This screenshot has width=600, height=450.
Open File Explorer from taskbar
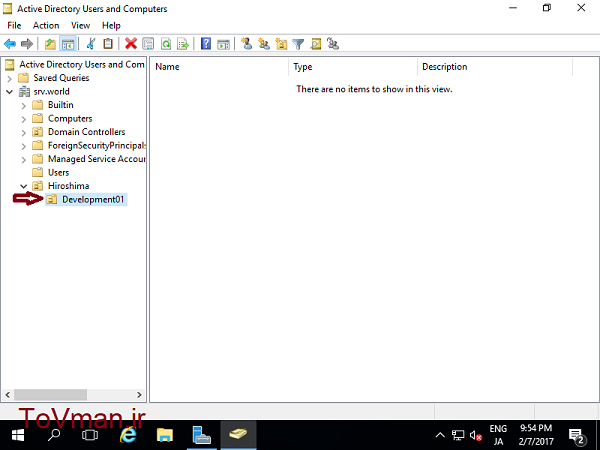coord(165,435)
